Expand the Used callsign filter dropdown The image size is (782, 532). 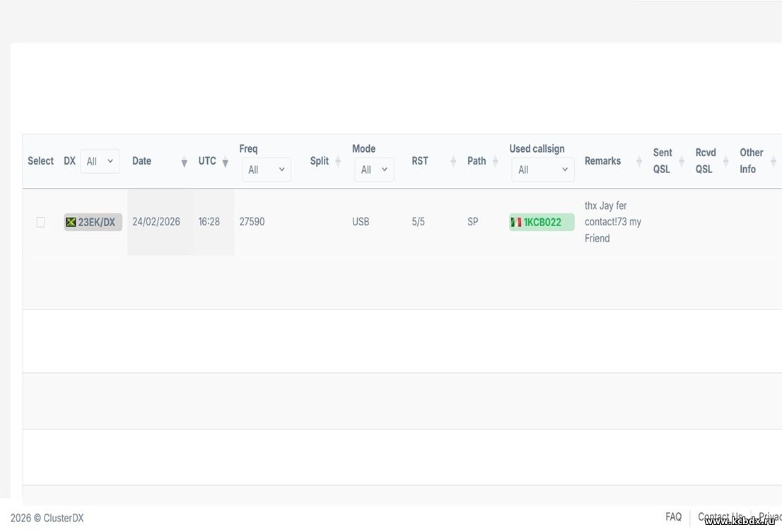click(542, 170)
